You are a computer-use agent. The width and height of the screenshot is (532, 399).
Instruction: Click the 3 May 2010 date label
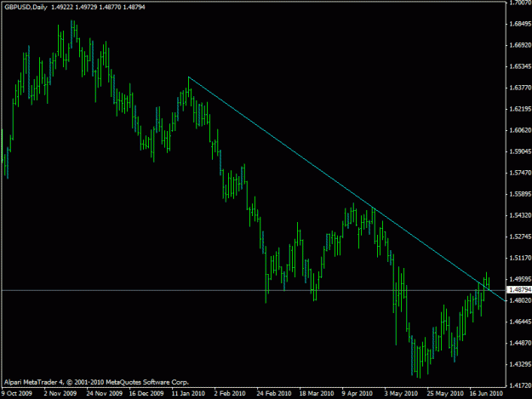point(401,394)
